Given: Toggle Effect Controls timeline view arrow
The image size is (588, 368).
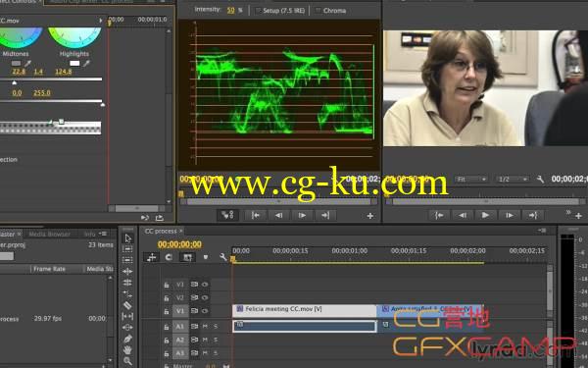Looking at the screenshot, I should [101, 21].
